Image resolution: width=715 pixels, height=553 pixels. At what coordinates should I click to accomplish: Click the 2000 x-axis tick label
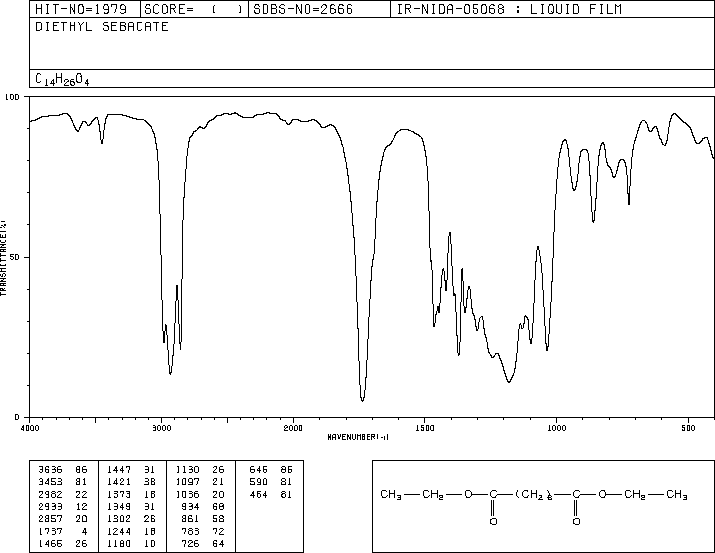293,428
